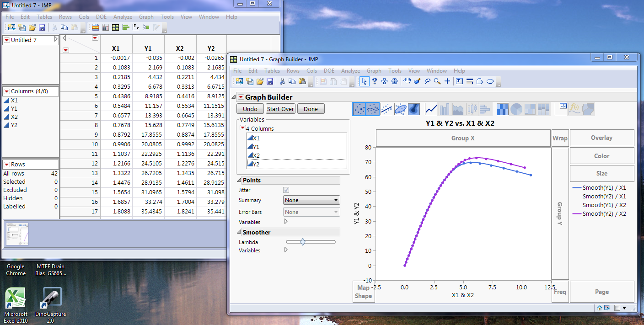Select the Y2 column in Variables list
644x325 pixels.
(256, 164)
